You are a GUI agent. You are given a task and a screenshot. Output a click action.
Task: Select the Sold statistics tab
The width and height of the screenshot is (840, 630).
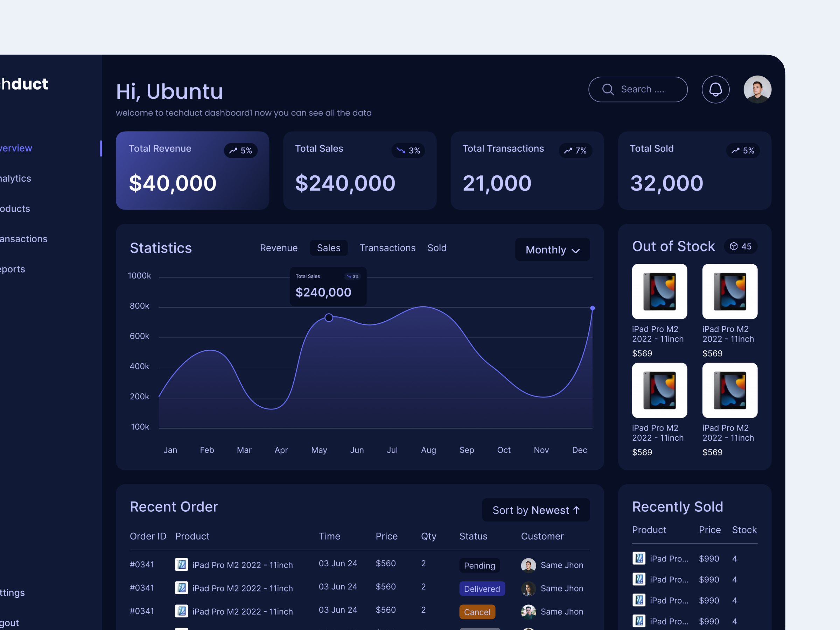coord(437,247)
